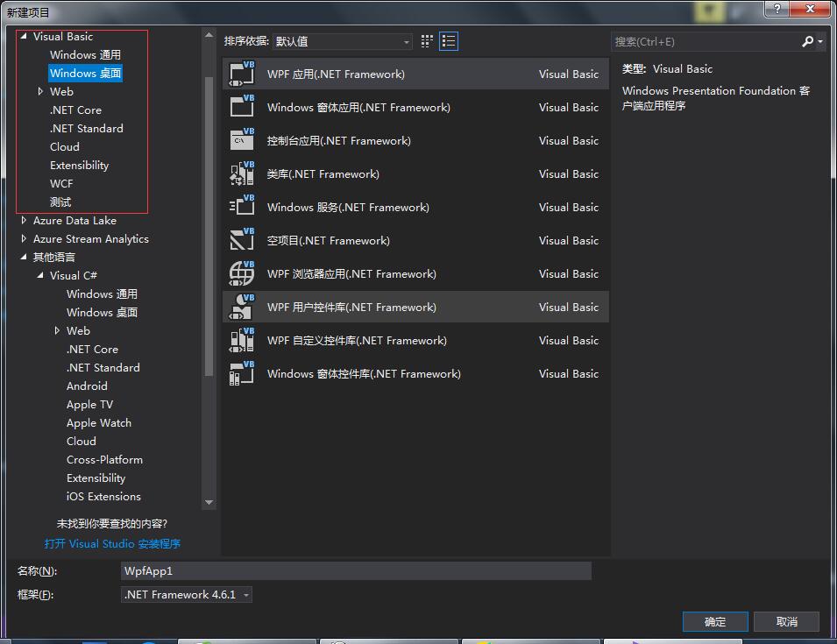Click the 名称 input field with WpfApp1

point(356,570)
